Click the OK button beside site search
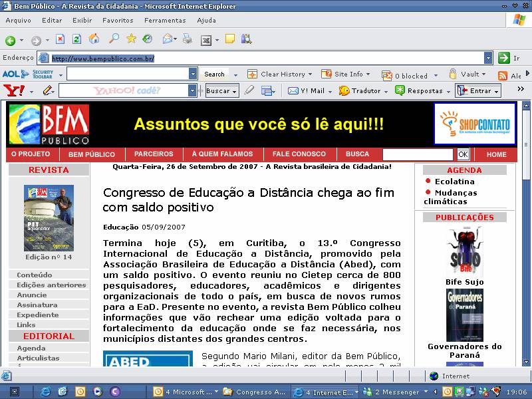532x399 pixels. click(463, 154)
